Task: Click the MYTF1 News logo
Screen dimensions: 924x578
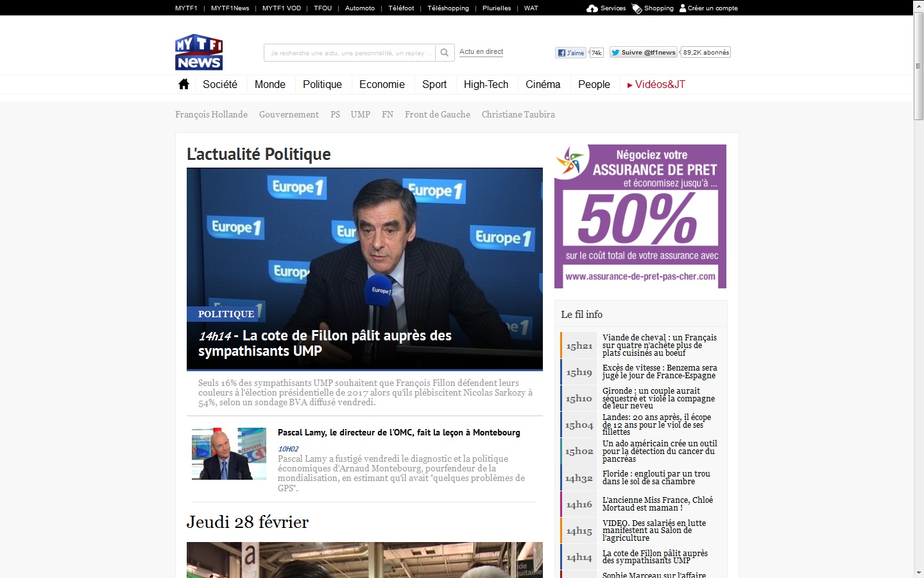Action: pyautogui.click(x=199, y=52)
